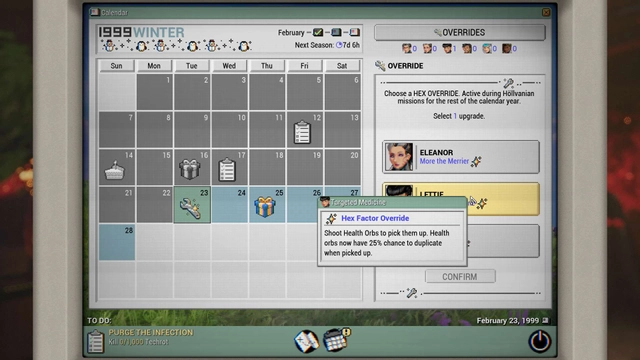Select Lettie's highlighted override option
The image size is (640, 360).
460,199
